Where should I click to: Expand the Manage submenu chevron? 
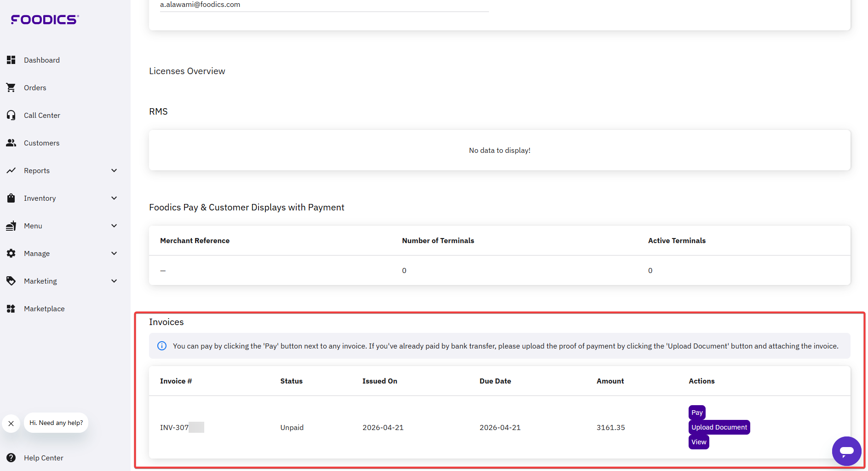point(114,253)
